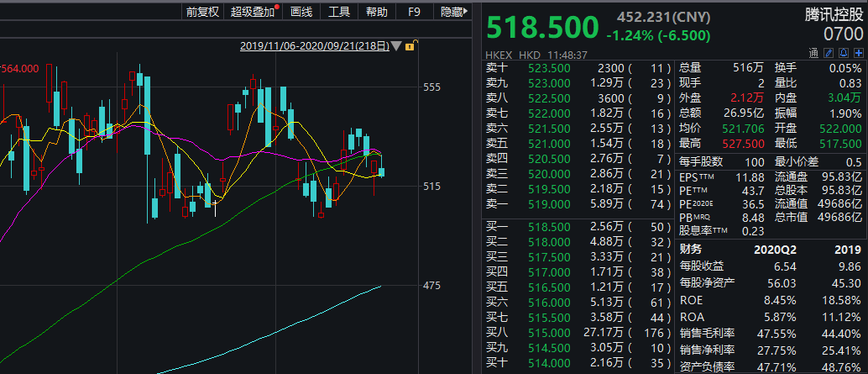868x374 pixels.
Task: Select bid level 买七 at 515.500
Action: (578, 318)
